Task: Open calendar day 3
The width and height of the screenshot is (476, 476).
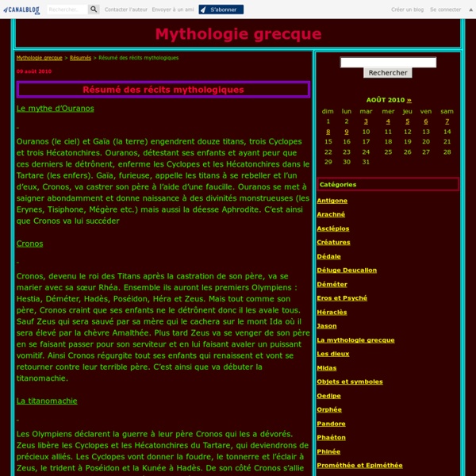Action: coord(366,121)
